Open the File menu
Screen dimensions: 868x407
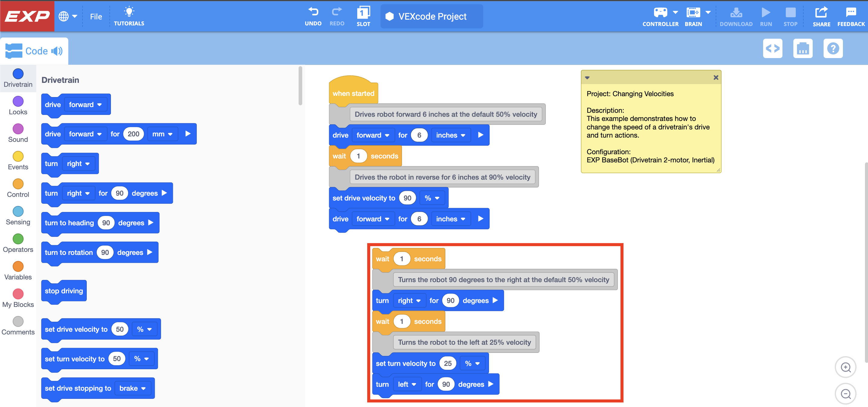pyautogui.click(x=96, y=16)
